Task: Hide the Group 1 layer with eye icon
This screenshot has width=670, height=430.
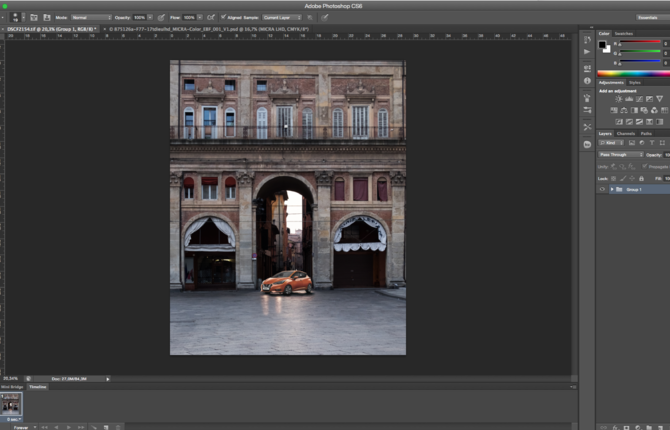Action: (602, 189)
